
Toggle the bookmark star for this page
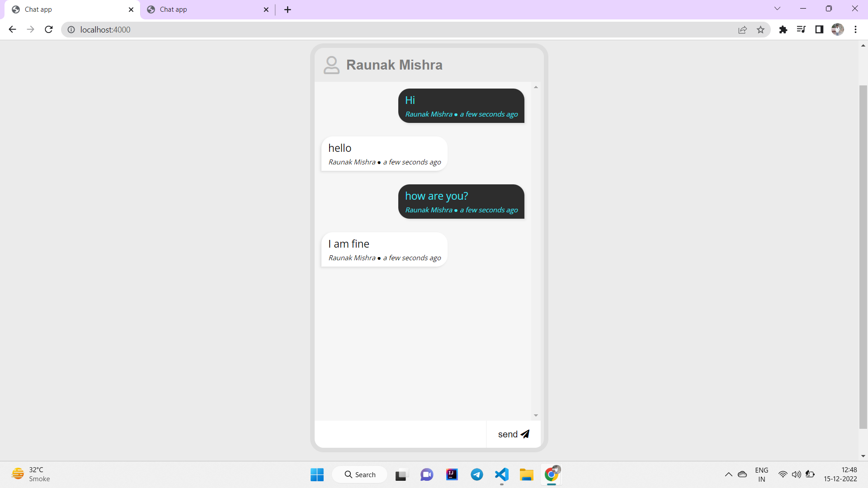click(761, 29)
